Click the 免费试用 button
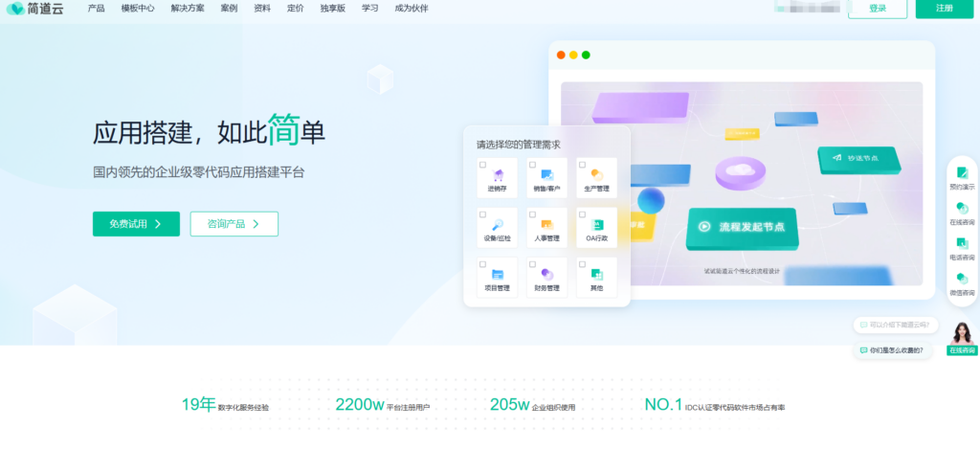Image resolution: width=980 pixels, height=449 pixels. 136,224
